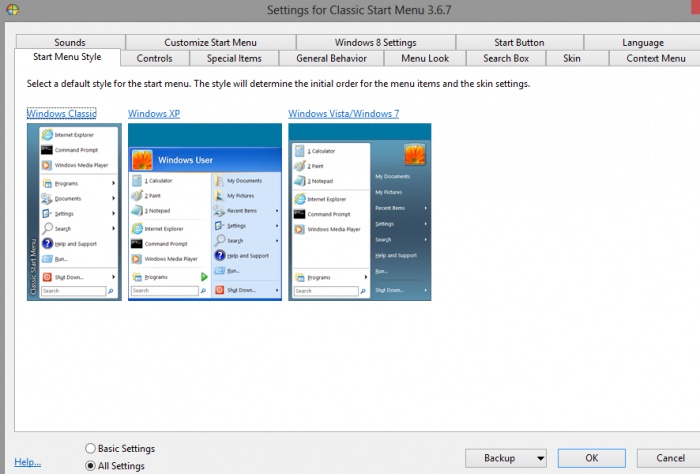
Task: Open the Language tab
Action: click(643, 42)
